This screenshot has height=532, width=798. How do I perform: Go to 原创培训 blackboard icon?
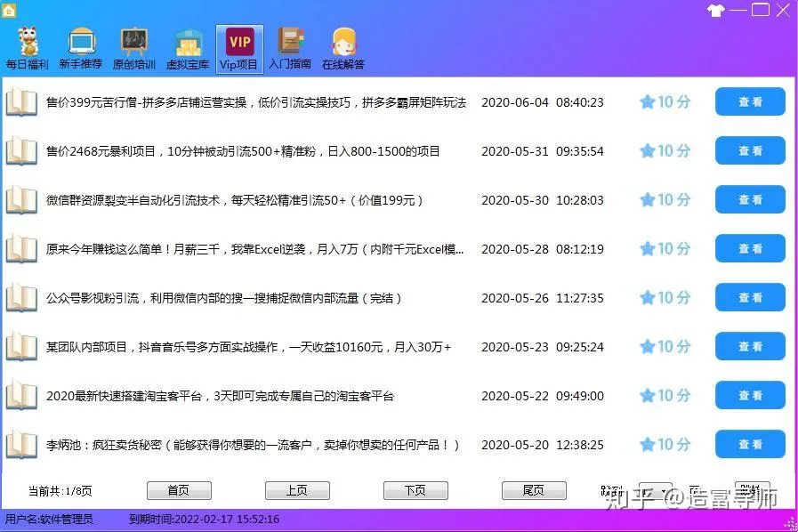click(x=133, y=43)
